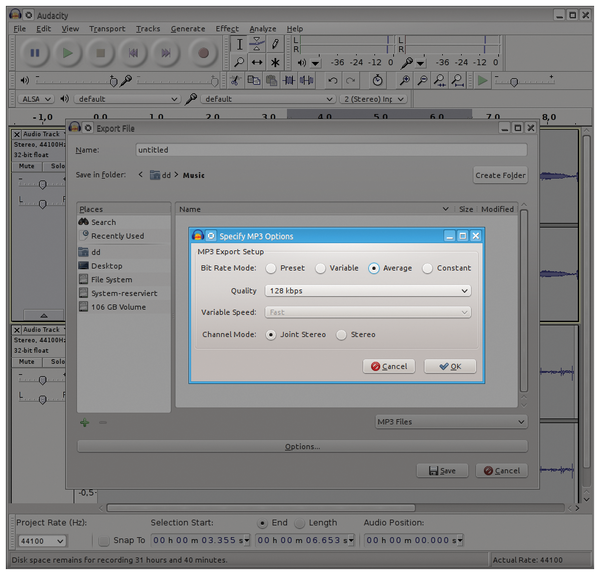Click the Undo arrow icon
Image resolution: width=600 pixels, height=575 pixels.
[333, 80]
